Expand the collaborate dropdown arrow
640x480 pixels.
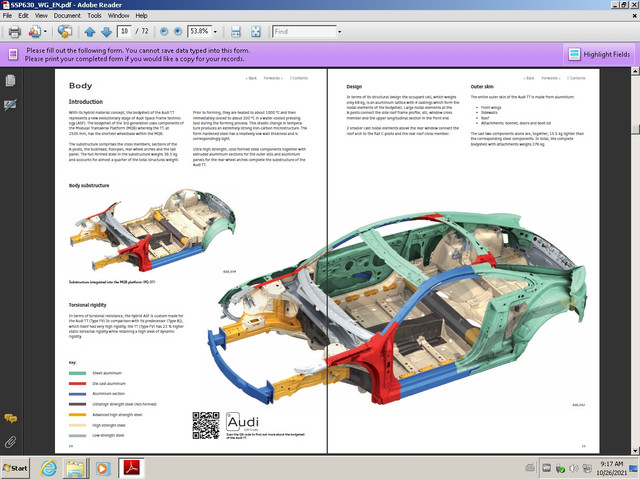click(45, 31)
